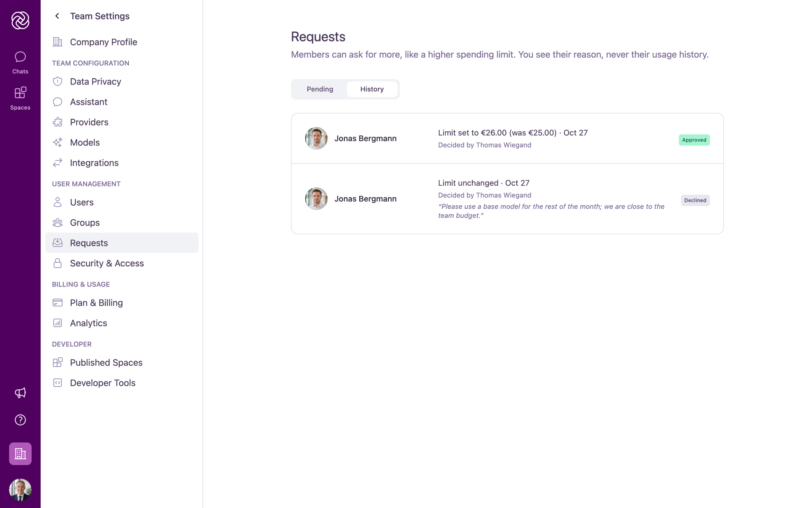Open Plan & Billing
The height and width of the screenshot is (508, 812).
(122, 302)
